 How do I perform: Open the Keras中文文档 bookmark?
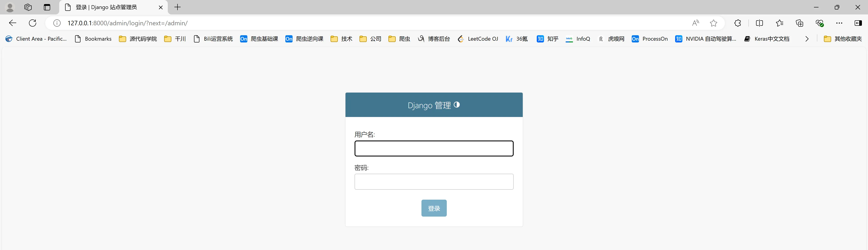(766, 39)
